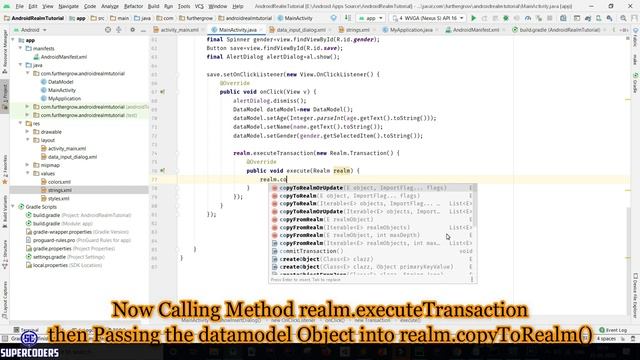Click the AVD manager device icon in toolbar
Viewport: 640px width, 360px height.
tap(598, 18)
